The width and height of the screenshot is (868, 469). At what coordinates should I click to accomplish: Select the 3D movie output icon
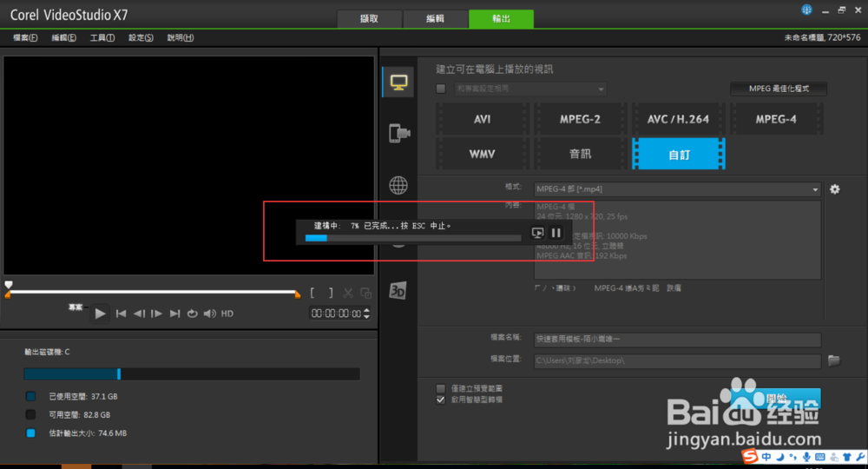pos(398,290)
